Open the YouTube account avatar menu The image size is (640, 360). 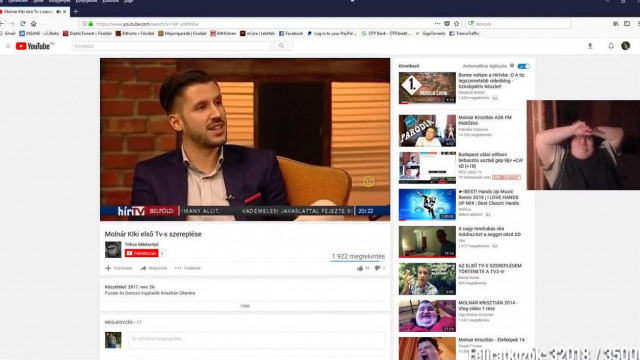click(626, 46)
